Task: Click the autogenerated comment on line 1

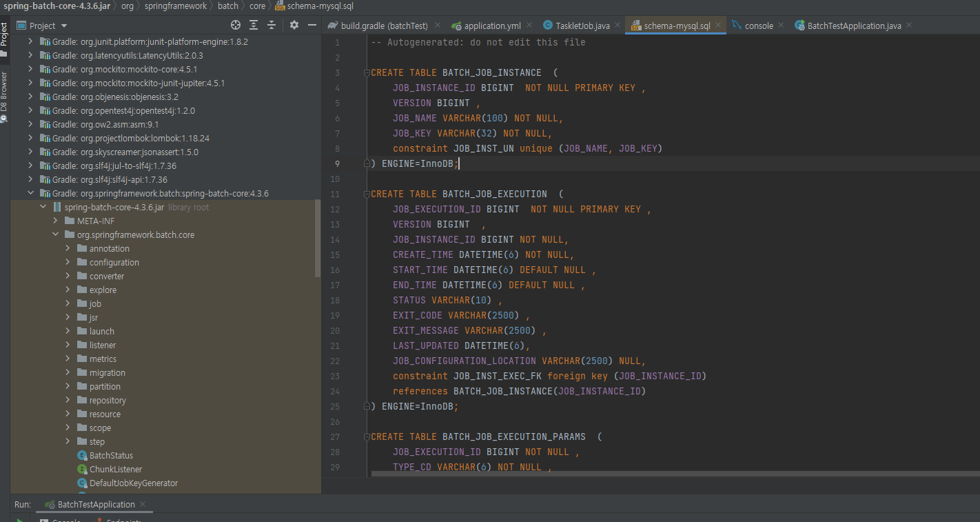Action: pyautogui.click(x=478, y=42)
